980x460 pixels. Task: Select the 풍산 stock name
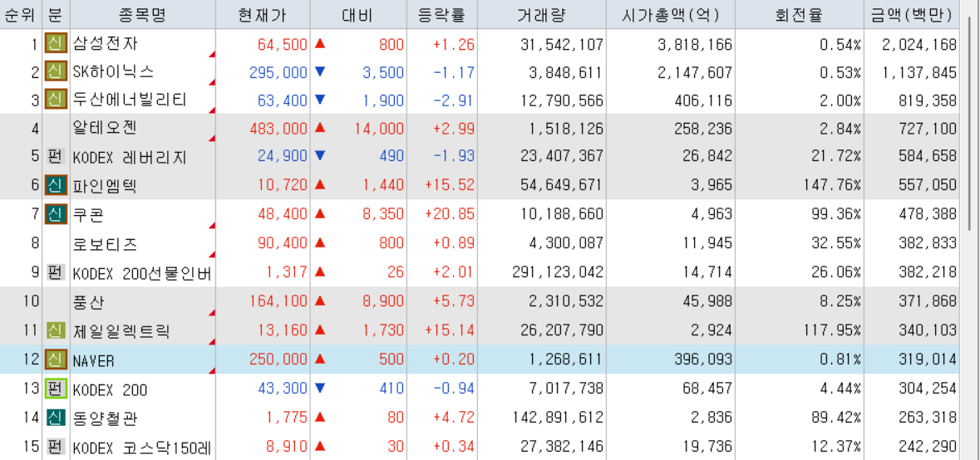point(89,301)
